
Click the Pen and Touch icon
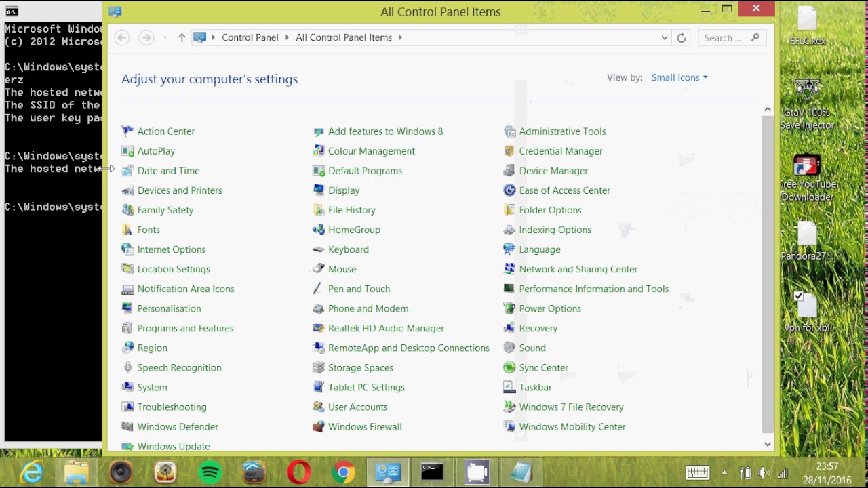[x=319, y=289]
